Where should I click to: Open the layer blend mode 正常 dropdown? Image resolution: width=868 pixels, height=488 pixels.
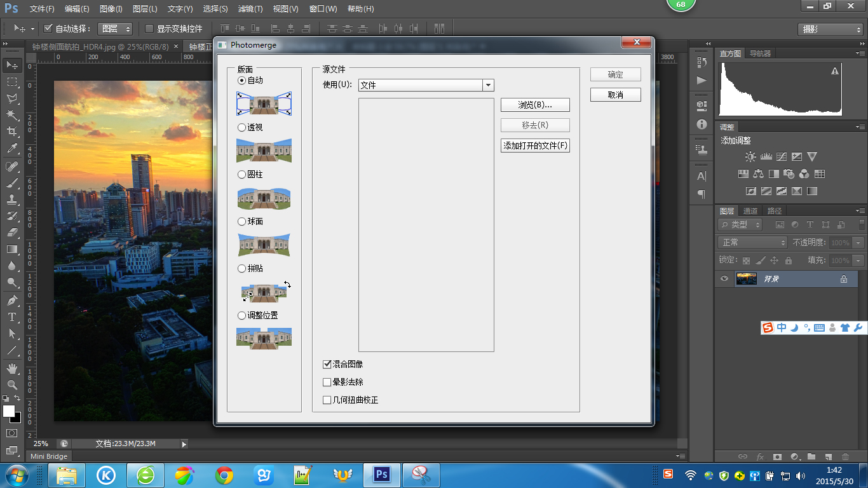[753, 243]
